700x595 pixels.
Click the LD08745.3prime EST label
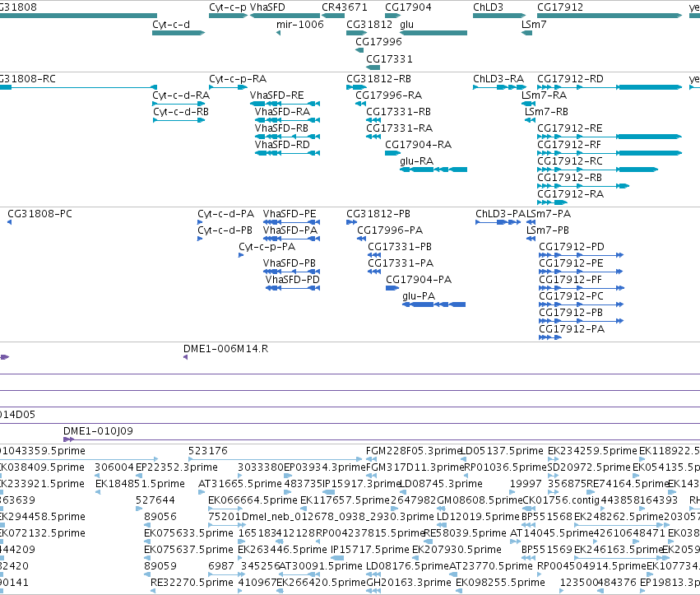click(441, 484)
